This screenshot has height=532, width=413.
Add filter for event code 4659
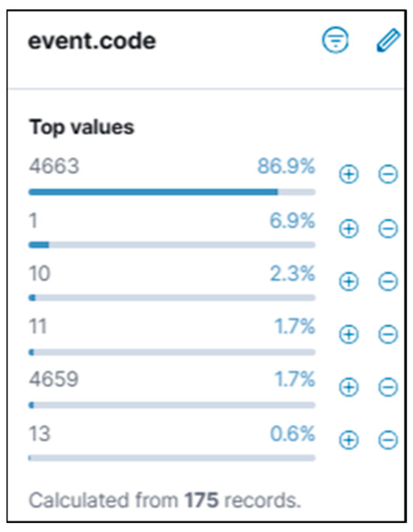349,387
